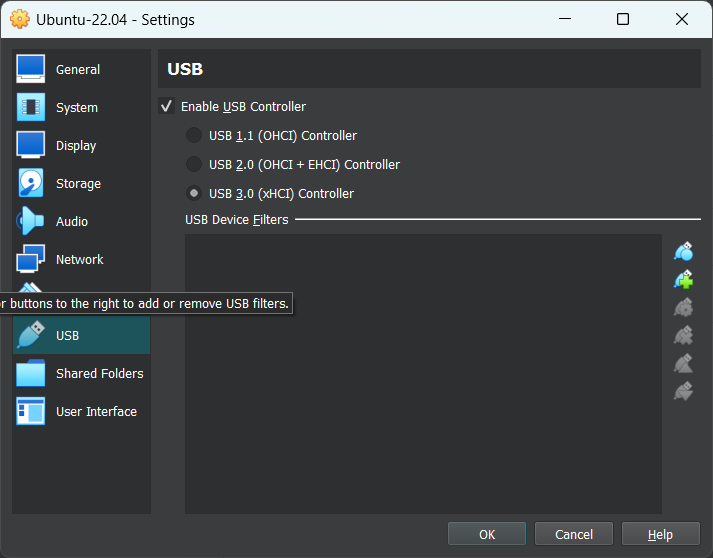
Task: Maximize the Settings window
Action: [x=623, y=19]
